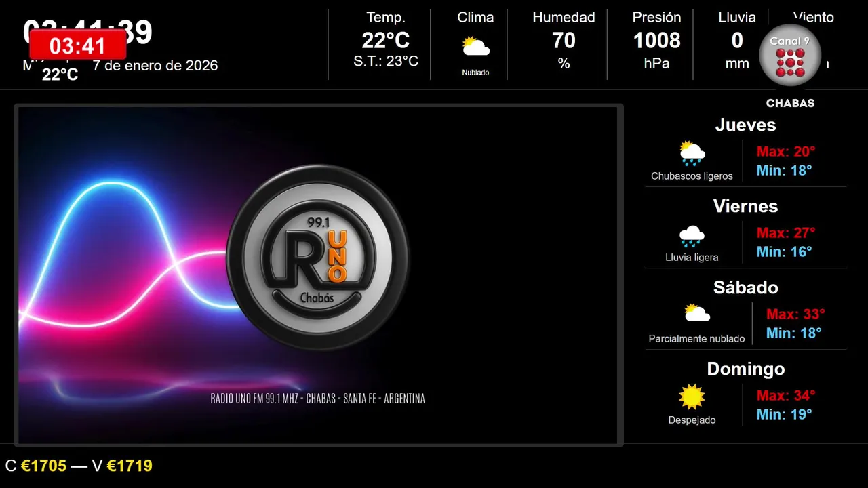Click the Radio Uno 99.1 logo
868x488 pixels.
pyautogui.click(x=317, y=258)
